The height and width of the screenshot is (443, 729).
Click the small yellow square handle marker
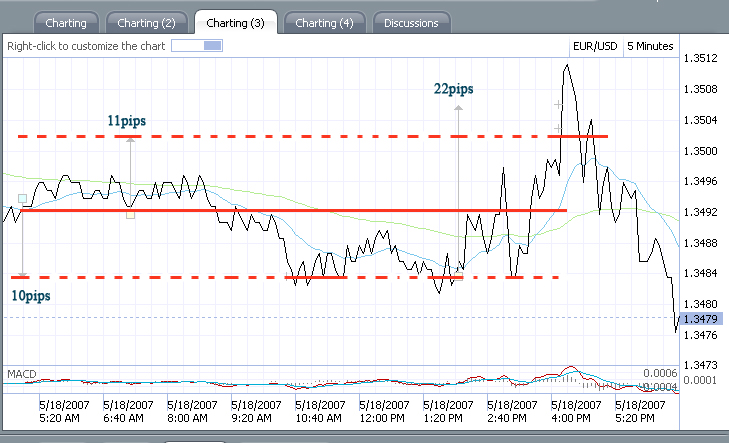[131, 214]
